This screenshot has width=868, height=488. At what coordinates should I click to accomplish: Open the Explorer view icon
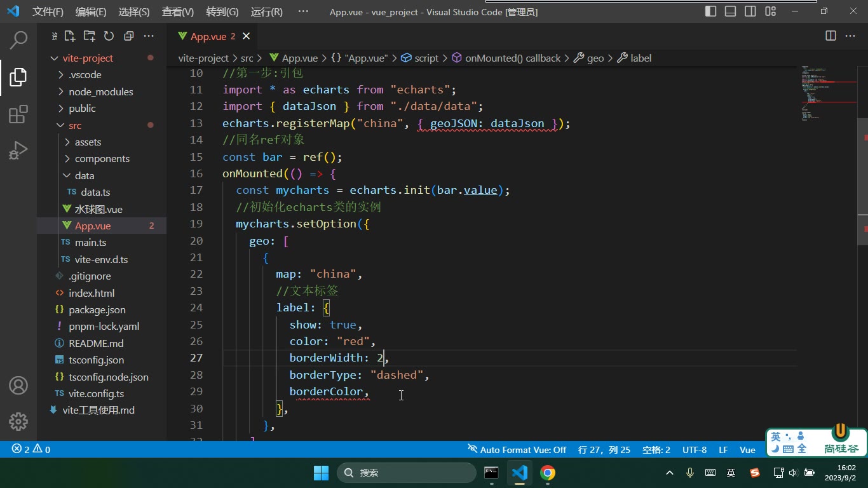click(18, 78)
